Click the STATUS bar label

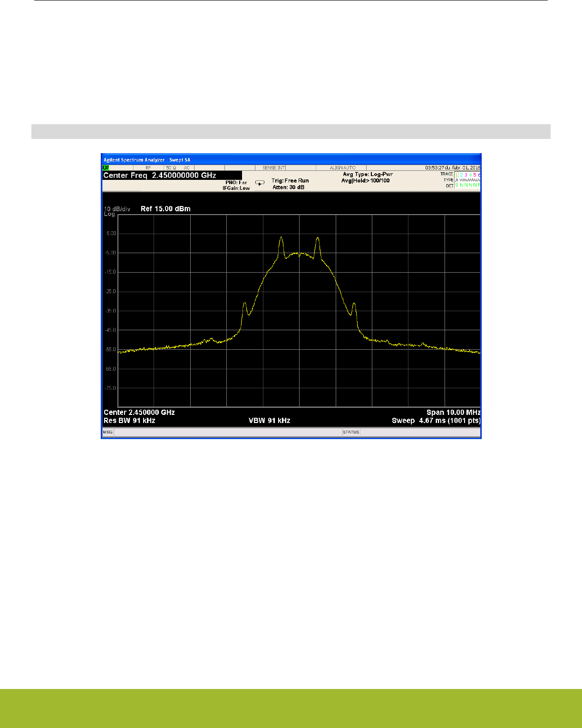tap(351, 432)
